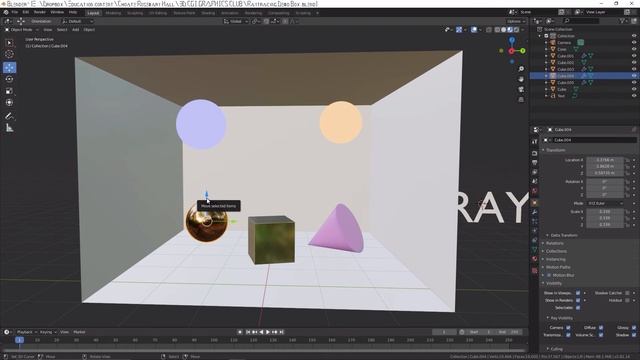Open the Render properties tab icon

coord(535,153)
